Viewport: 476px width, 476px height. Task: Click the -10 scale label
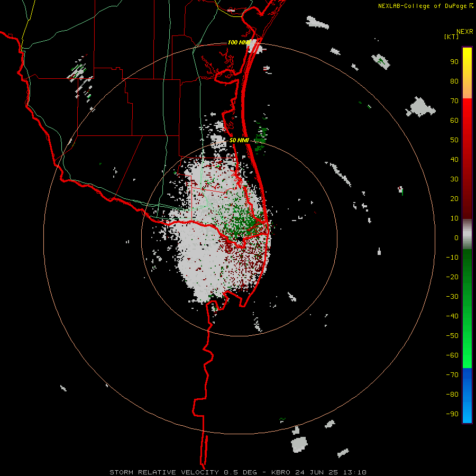coord(452,258)
